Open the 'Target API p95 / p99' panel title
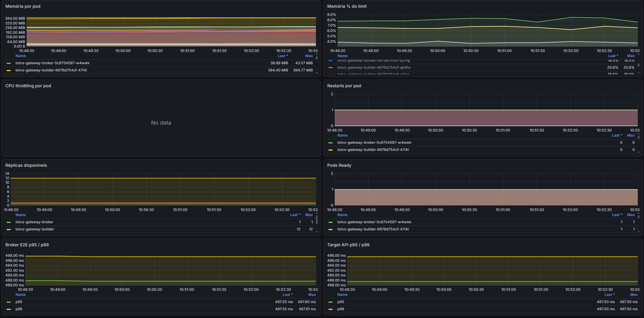The height and width of the screenshot is (318, 644). pyautogui.click(x=348, y=245)
